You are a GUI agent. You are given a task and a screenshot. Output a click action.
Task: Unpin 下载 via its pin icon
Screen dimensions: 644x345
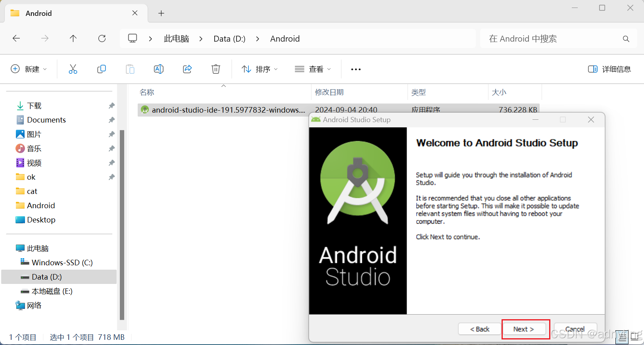(x=111, y=106)
